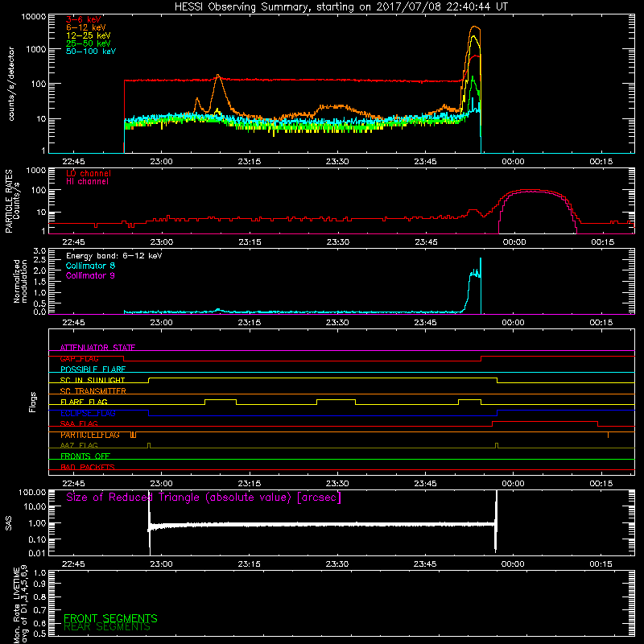The width and height of the screenshot is (644, 644).
Task: Click the 'FRONTS_OFF' flag label
Action: [x=85, y=456]
